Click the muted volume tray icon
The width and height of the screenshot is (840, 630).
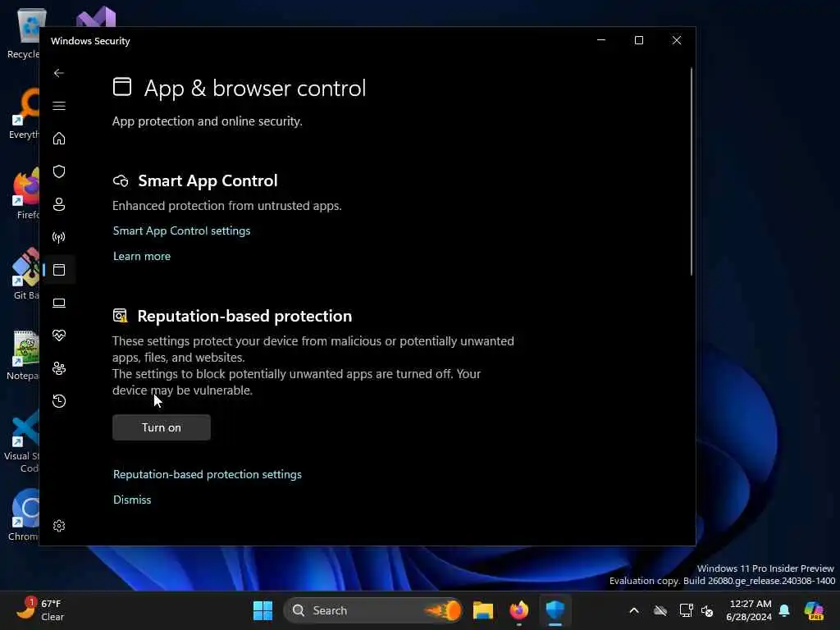tap(707, 610)
